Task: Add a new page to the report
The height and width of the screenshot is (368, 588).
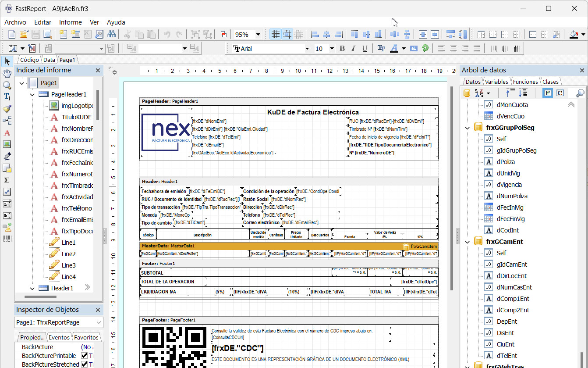Action: coord(64,34)
